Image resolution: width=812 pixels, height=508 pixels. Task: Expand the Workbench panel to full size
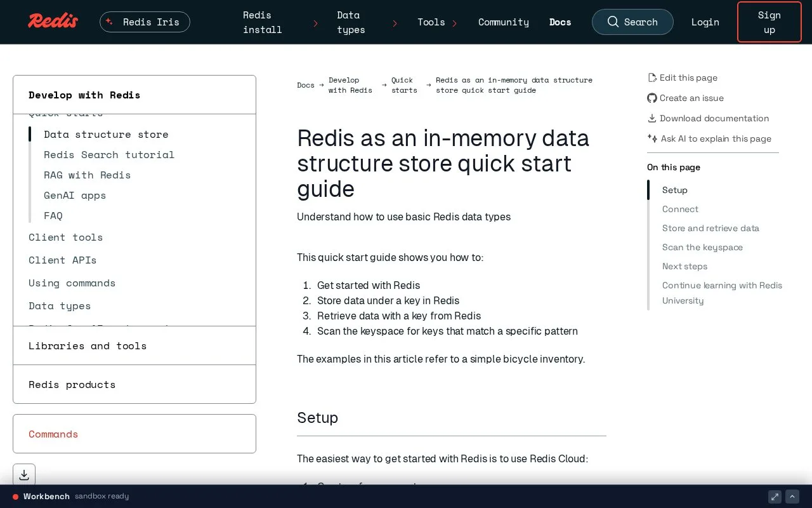click(775, 497)
